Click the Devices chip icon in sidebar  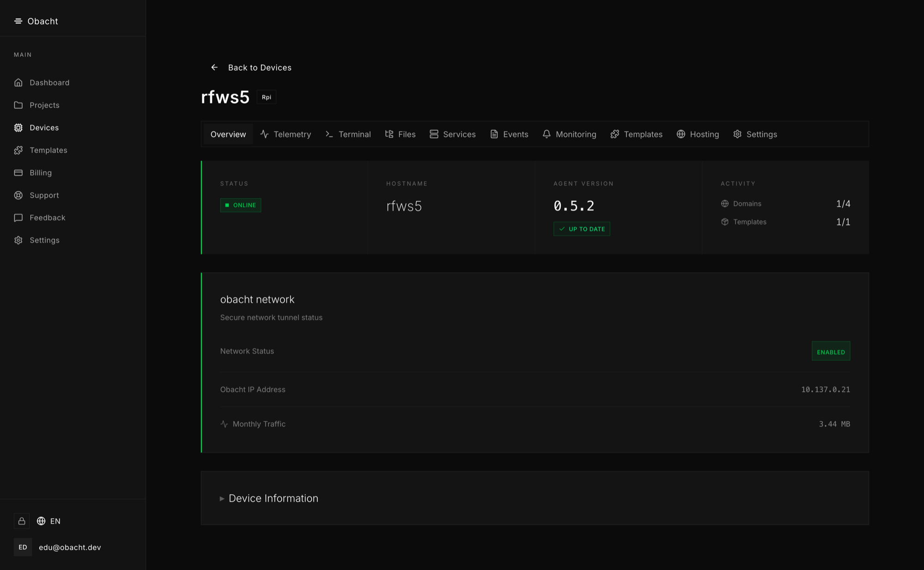point(18,127)
